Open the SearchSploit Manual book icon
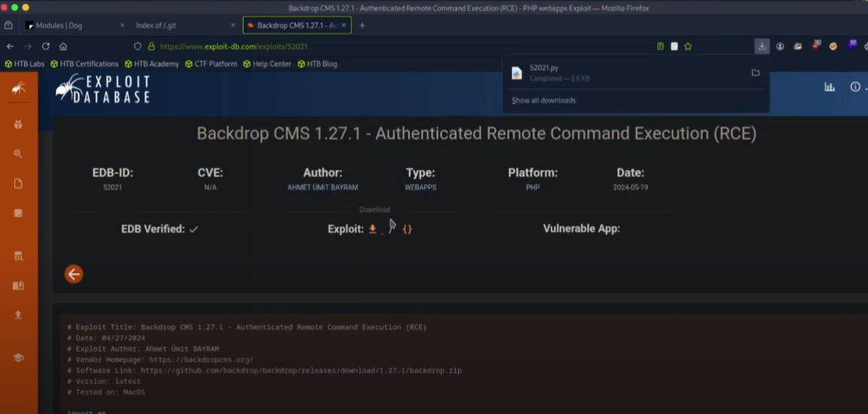Screen dimensions: 868x414 [19, 285]
